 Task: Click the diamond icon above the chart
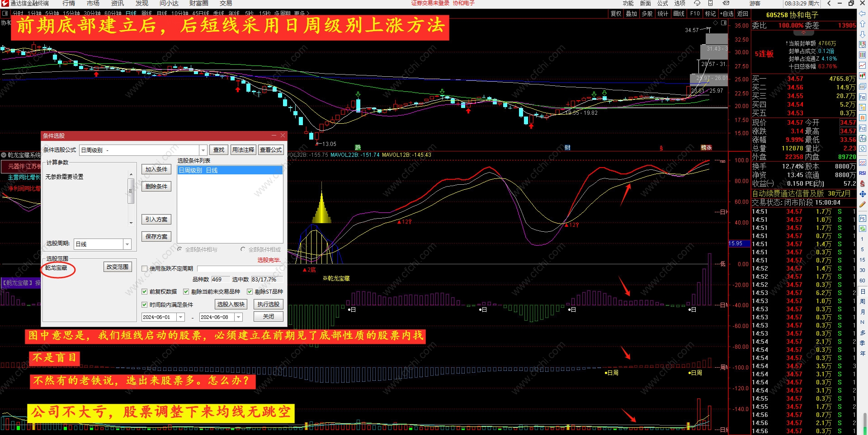tap(715, 22)
